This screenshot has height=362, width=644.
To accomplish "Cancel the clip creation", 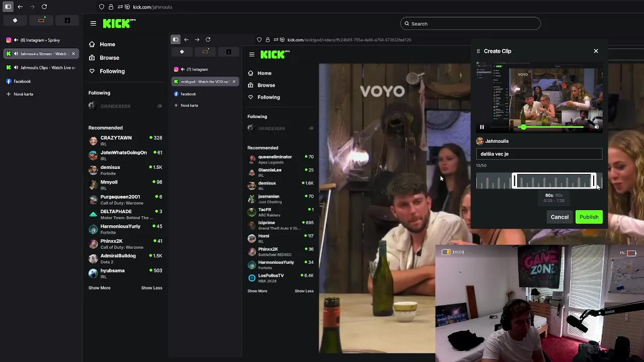I will [x=559, y=217].
